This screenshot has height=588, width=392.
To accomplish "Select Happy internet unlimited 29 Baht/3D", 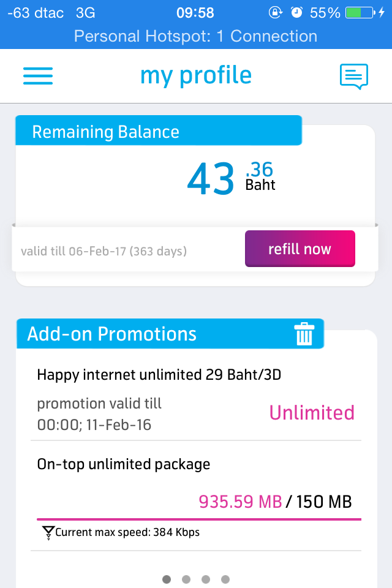I will pos(159,375).
